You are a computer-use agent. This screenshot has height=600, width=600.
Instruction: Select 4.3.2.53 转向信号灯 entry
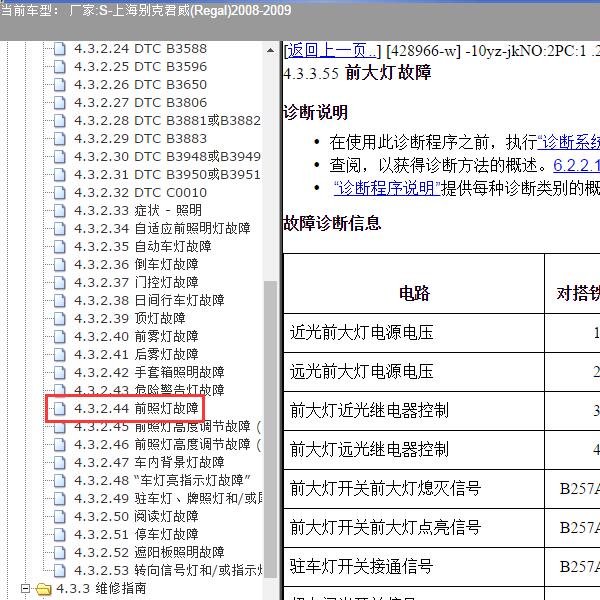(168, 571)
